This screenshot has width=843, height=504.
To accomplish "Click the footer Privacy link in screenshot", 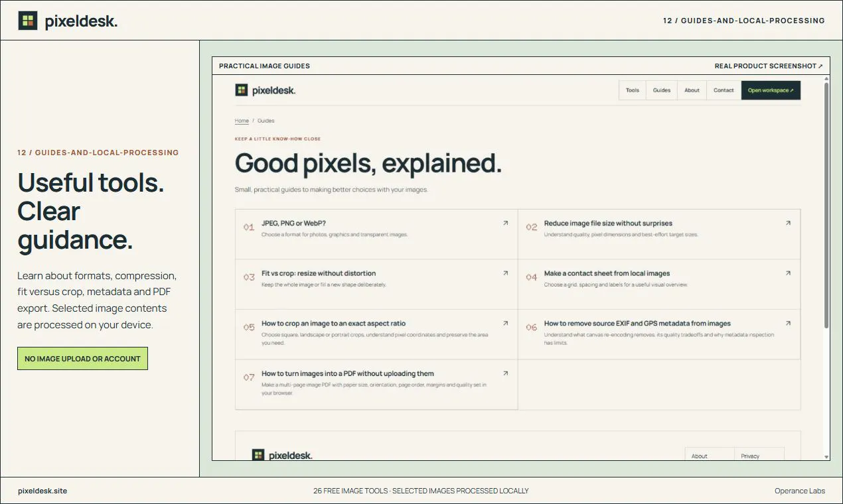I will 750,456.
